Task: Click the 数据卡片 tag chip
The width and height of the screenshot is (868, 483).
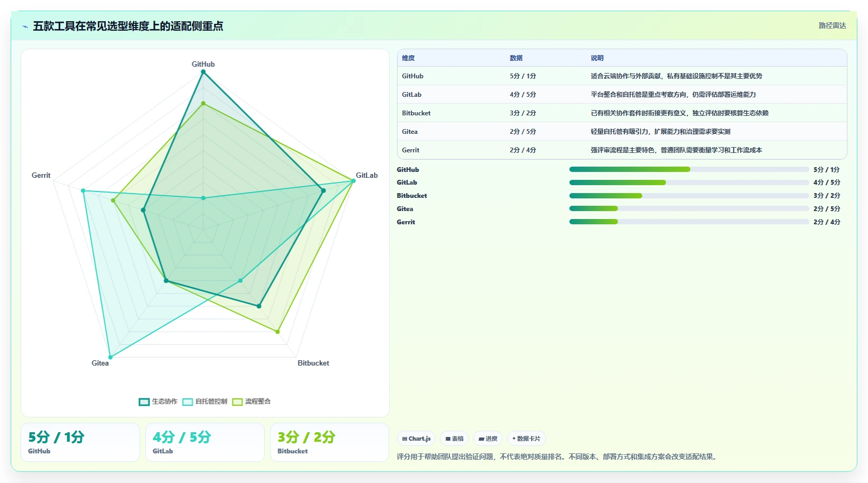Action: [x=527, y=439]
